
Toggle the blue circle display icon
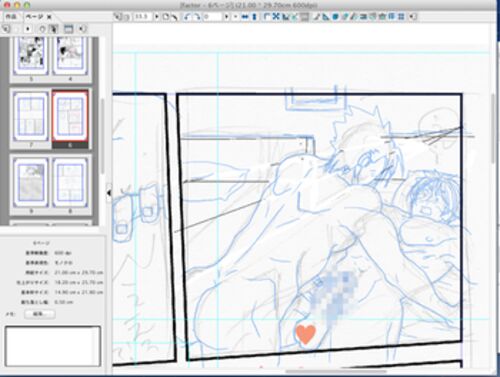(x=336, y=16)
